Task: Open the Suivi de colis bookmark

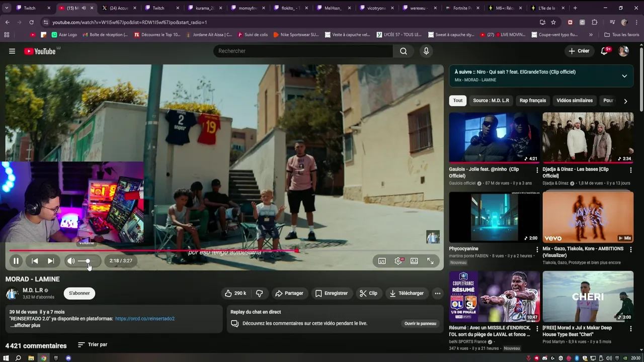Action: coord(252,35)
